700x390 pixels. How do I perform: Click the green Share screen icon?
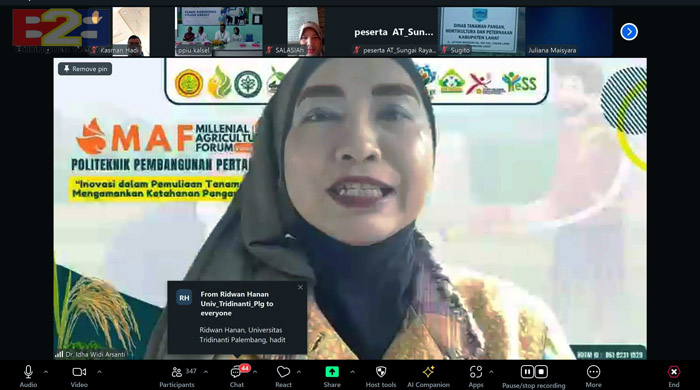[332, 372]
